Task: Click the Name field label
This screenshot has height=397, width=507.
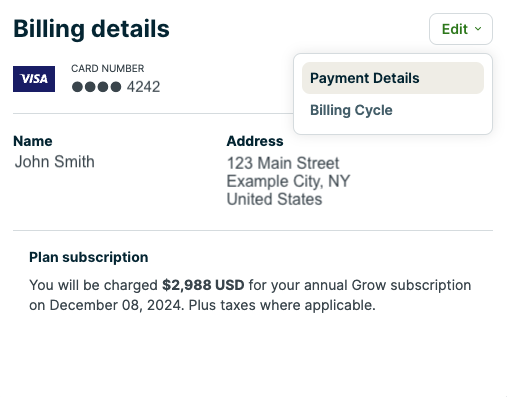Action: (33, 141)
